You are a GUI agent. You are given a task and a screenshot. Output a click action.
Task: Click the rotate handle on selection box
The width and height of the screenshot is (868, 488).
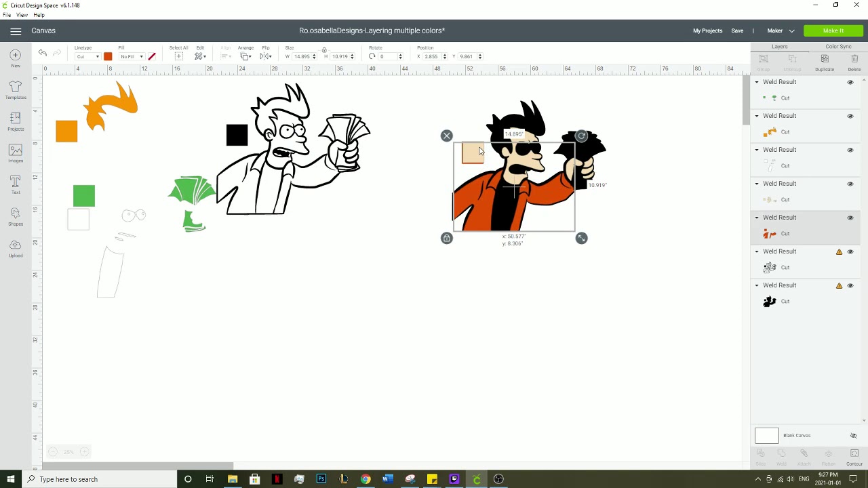[581, 136]
